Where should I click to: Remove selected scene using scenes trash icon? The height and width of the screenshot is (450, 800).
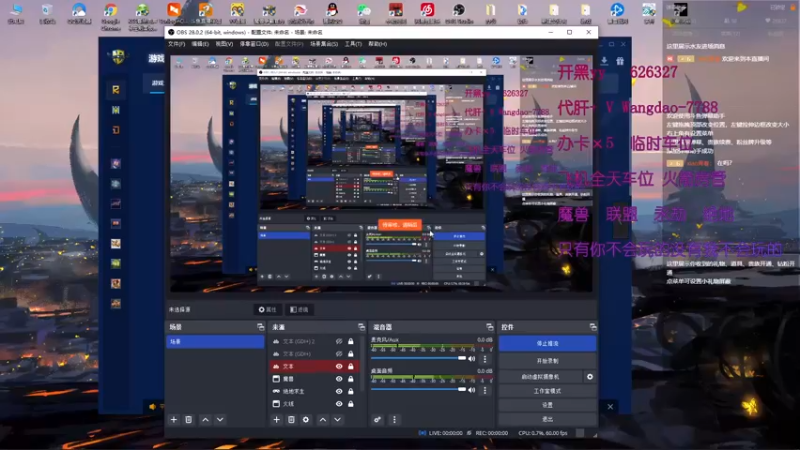click(x=189, y=419)
